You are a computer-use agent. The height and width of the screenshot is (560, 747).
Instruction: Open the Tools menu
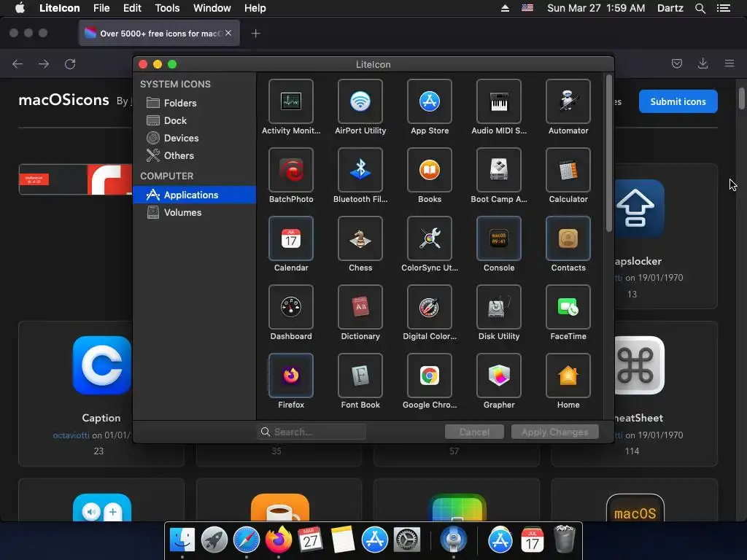[167, 8]
